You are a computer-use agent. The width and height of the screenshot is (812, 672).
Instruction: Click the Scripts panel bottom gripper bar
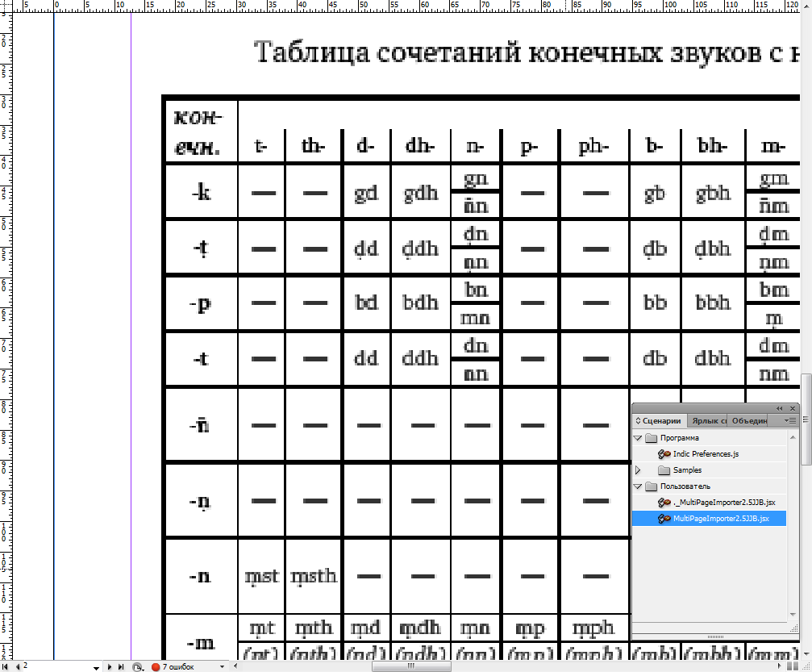click(x=715, y=637)
